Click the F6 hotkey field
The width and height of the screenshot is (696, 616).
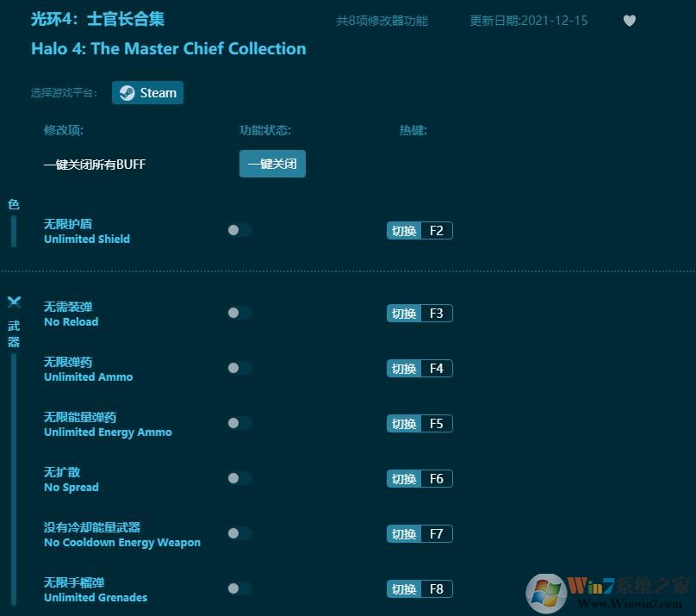(x=437, y=478)
